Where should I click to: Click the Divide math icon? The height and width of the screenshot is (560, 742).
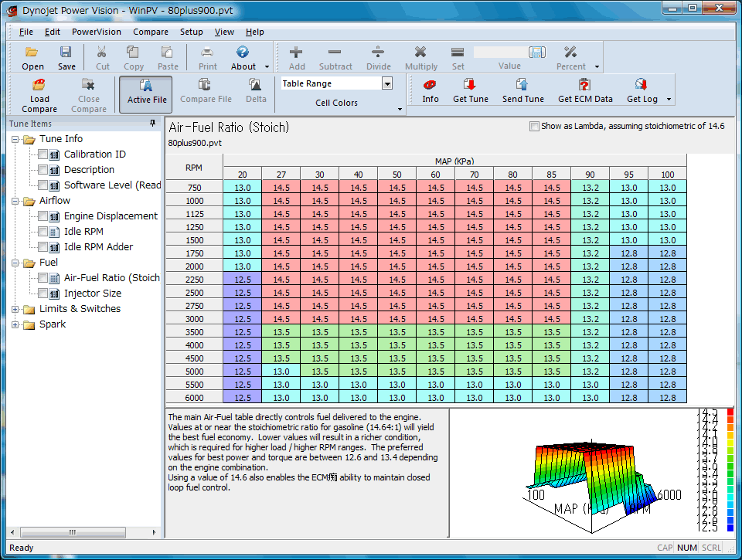(378, 52)
